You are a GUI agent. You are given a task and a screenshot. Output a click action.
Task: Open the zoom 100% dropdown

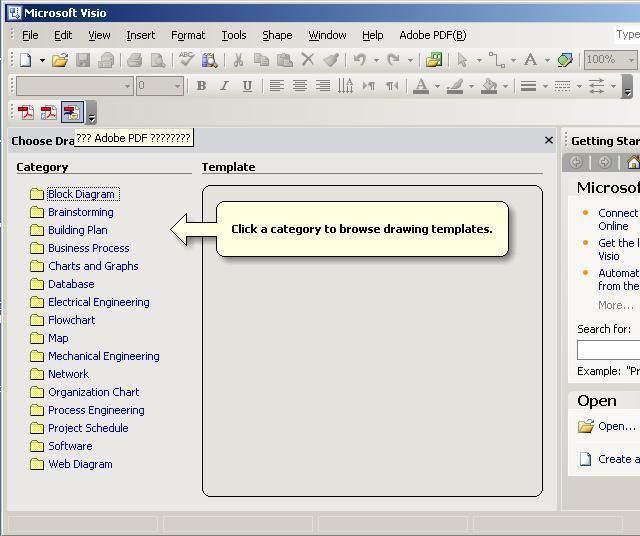point(631,60)
